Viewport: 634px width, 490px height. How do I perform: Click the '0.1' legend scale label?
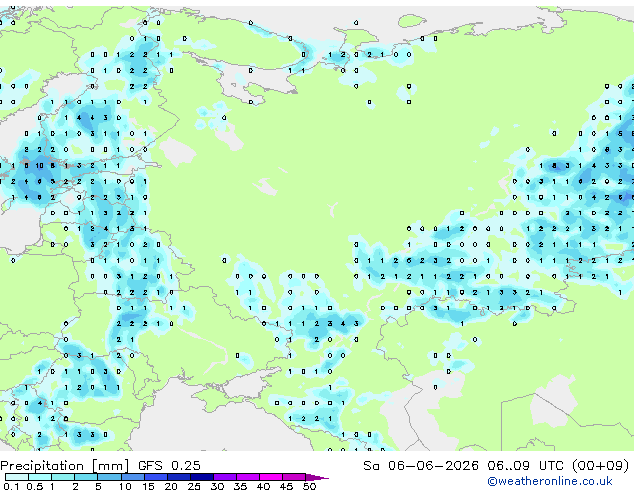point(11,486)
